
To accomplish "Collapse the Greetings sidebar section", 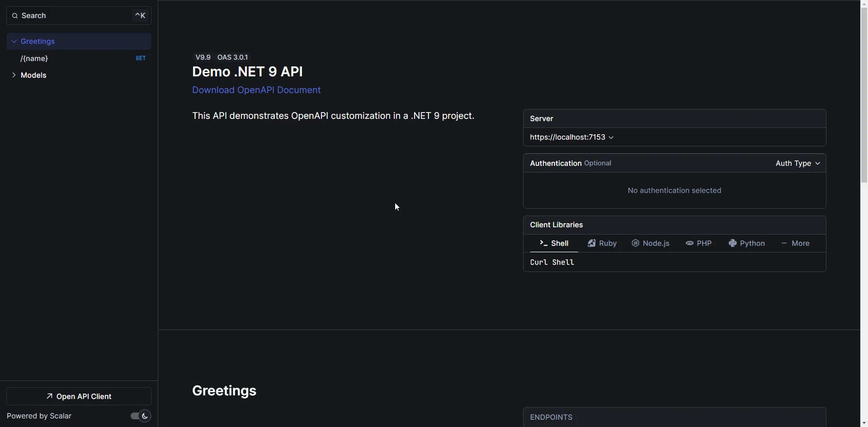I will pyautogui.click(x=14, y=42).
